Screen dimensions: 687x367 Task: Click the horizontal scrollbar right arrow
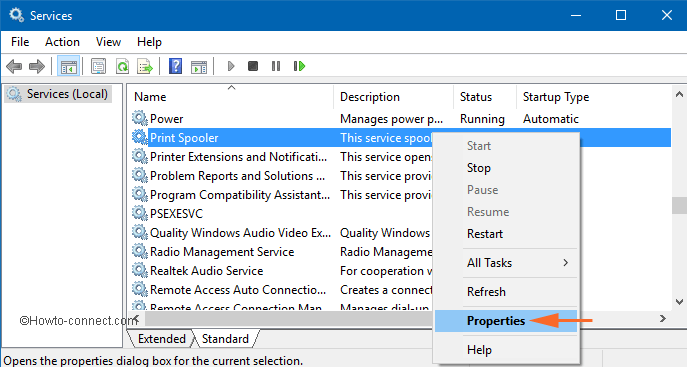point(662,319)
